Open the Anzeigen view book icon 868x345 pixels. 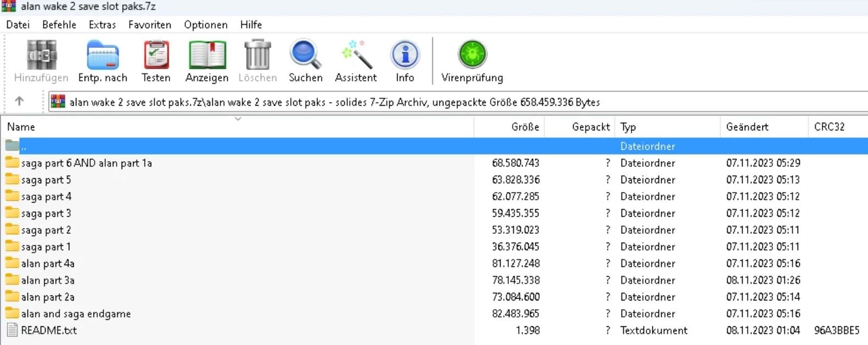207,55
